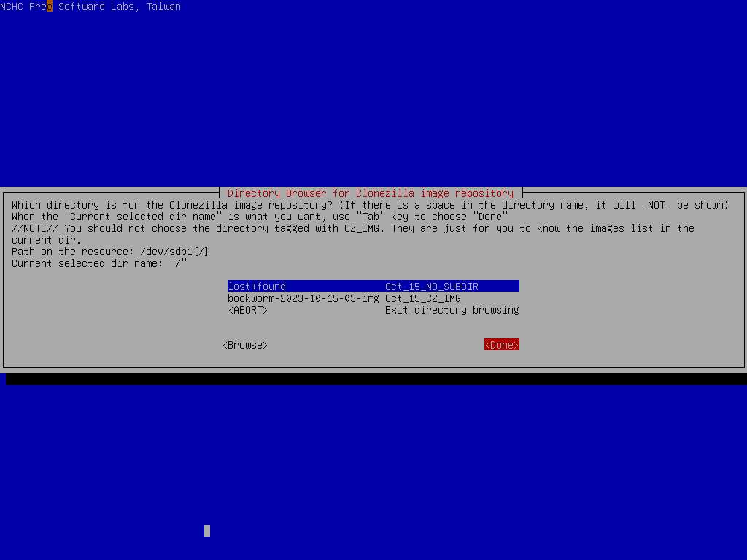747x560 pixels.
Task: Click the Oct_15_NO_SUBDIR tag label
Action: tap(430, 286)
